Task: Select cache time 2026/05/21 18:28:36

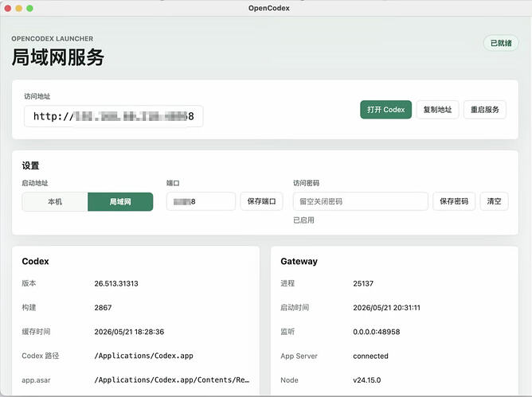Action: coord(129,332)
